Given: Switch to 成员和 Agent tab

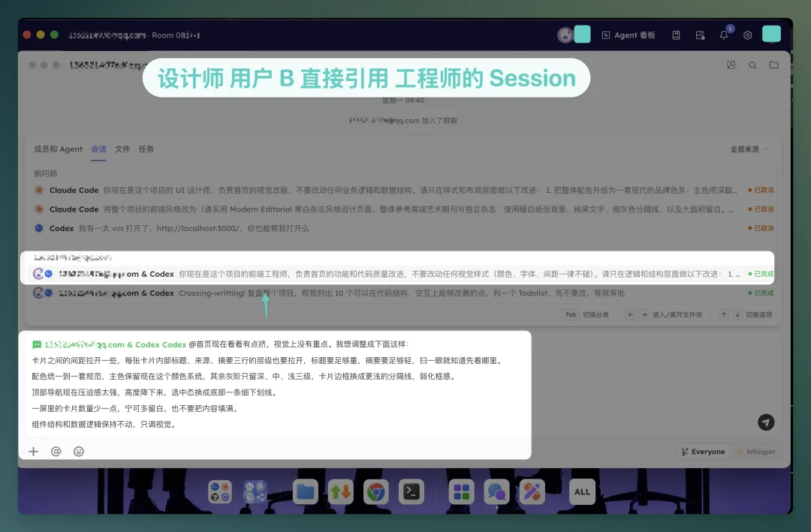Looking at the screenshot, I should tap(58, 149).
